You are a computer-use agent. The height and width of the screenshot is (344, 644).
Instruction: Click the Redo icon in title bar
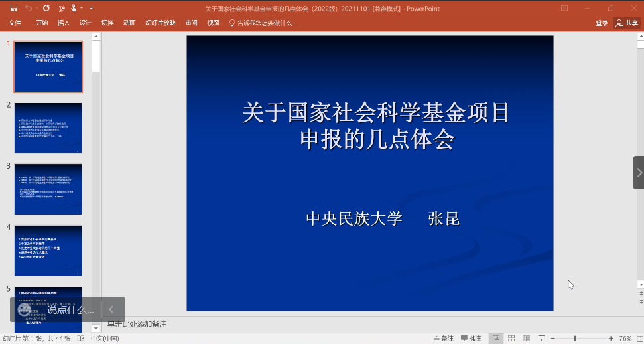click(x=46, y=8)
